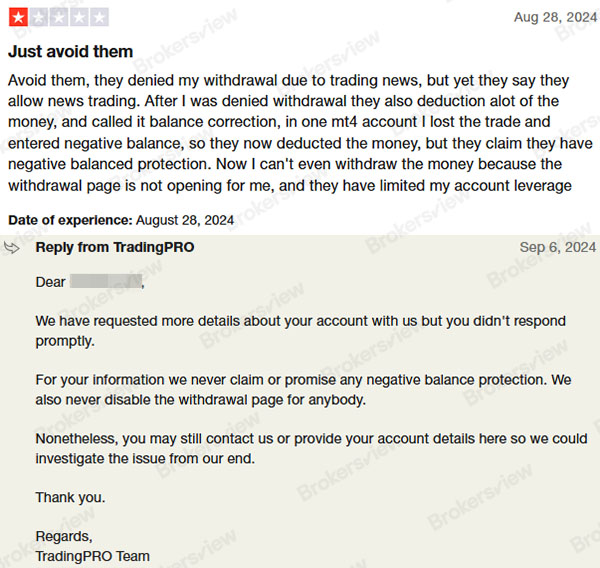Image resolution: width=600 pixels, height=568 pixels.
Task: Click the first red rating star
Action: (x=17, y=17)
